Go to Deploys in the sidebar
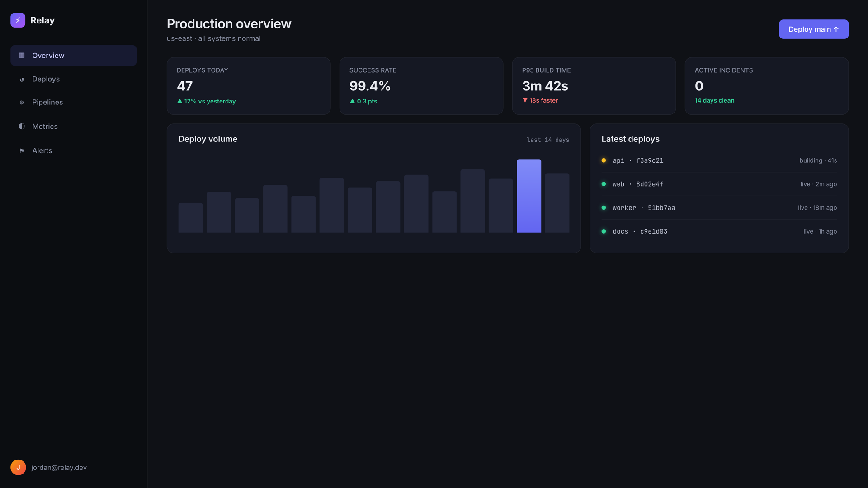Screen dimensions: 868x488 [73, 79]
